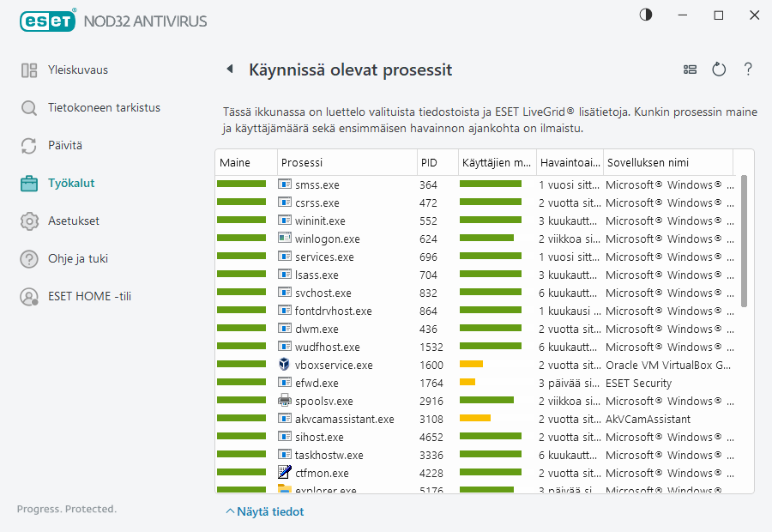Sort the list by PID column header
The width and height of the screenshot is (772, 532).
(x=429, y=163)
